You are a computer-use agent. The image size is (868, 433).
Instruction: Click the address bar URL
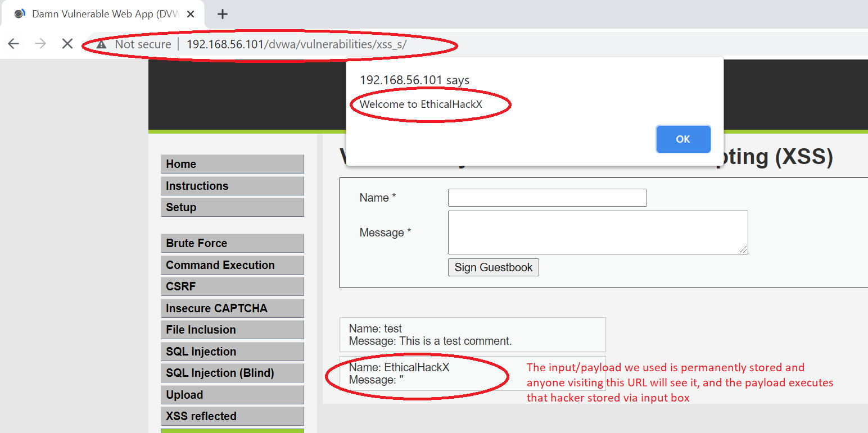[296, 44]
